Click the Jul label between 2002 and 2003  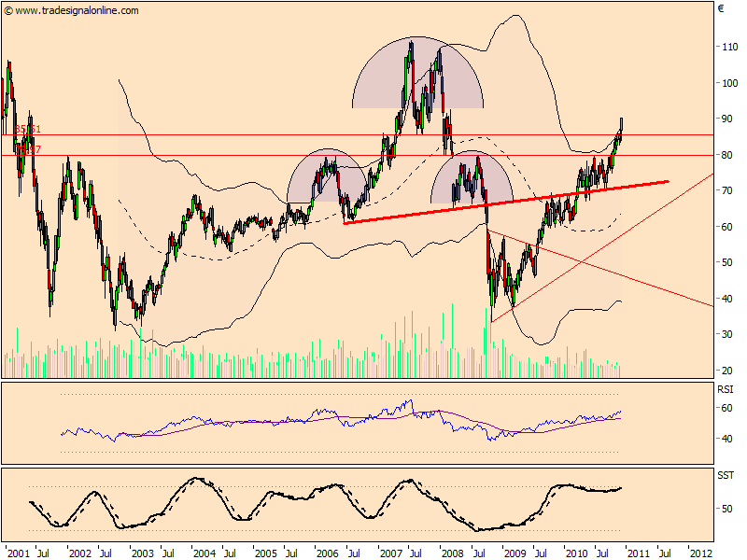click(106, 553)
